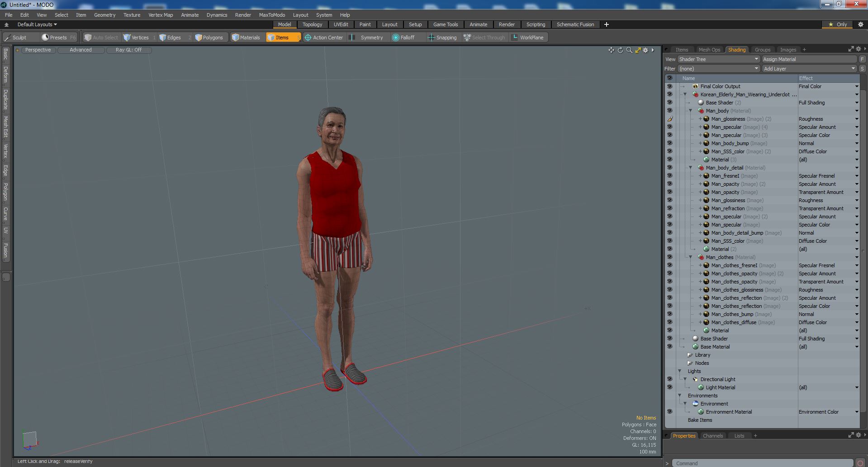
Task: Switch to Vertices selection mode
Action: click(x=139, y=38)
